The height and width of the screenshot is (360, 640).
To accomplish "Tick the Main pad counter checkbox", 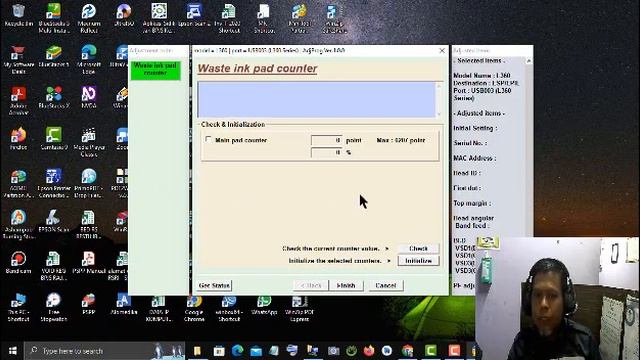I will pos(209,140).
